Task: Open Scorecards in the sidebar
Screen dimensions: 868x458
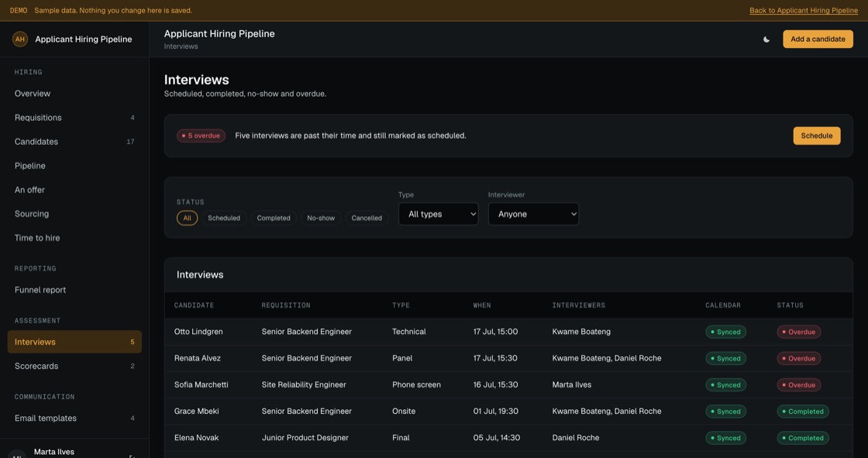Action: click(74, 366)
